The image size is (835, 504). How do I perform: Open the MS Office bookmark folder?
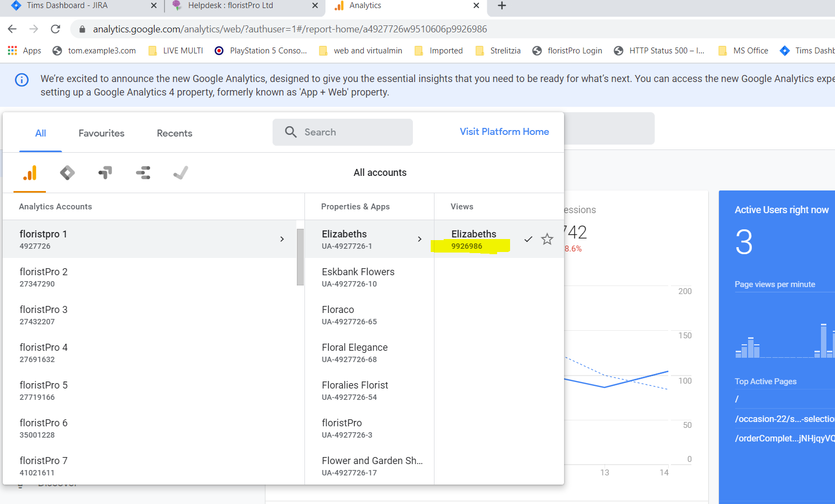coord(743,51)
